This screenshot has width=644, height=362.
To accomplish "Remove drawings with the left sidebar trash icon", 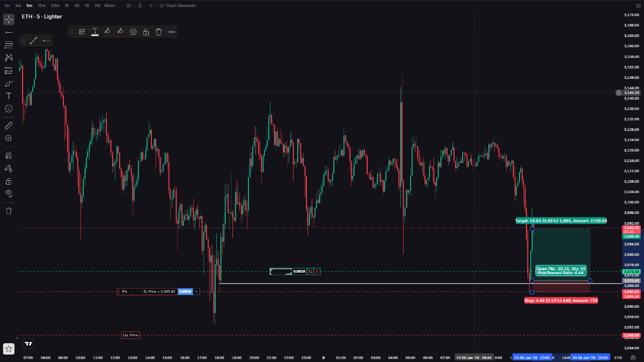I will [x=9, y=211].
